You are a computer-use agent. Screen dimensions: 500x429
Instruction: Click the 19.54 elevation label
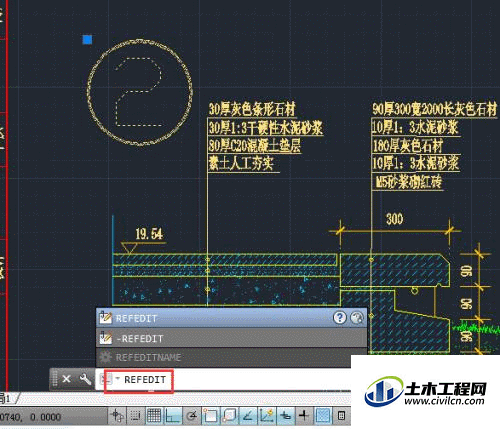(x=149, y=234)
